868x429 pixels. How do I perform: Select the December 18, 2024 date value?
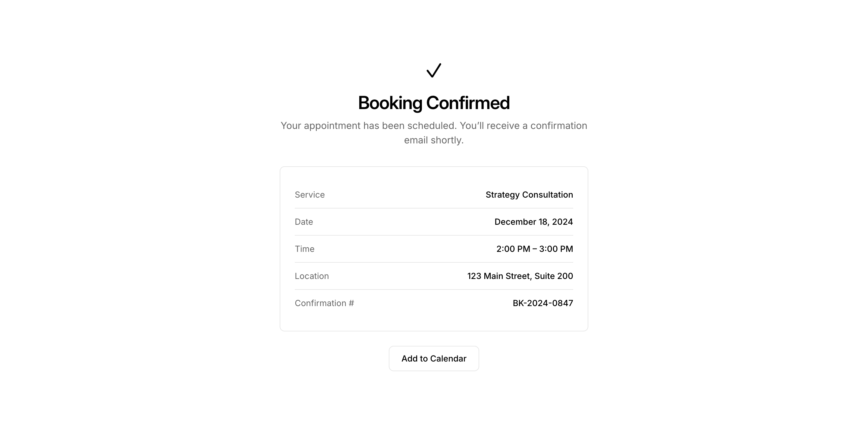coord(533,222)
